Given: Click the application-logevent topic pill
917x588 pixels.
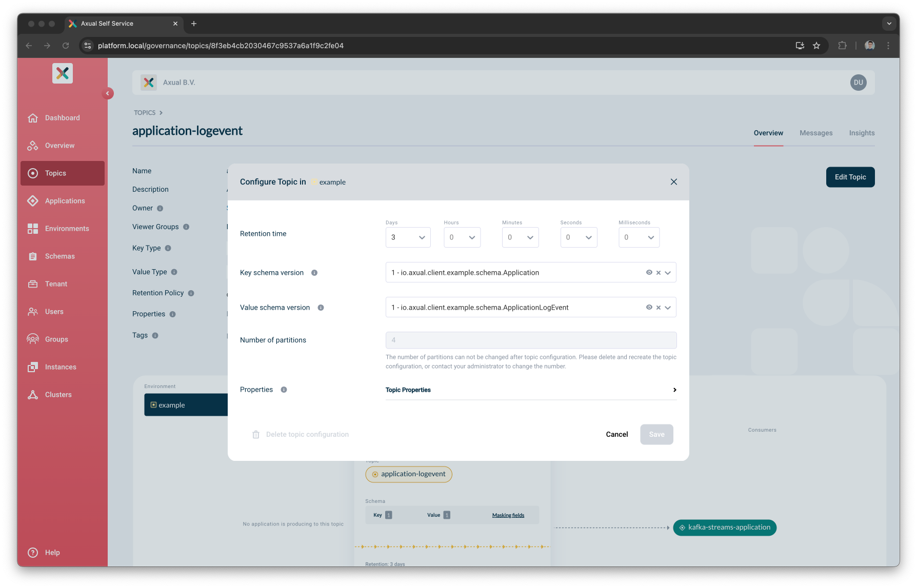Looking at the screenshot, I should coord(409,474).
